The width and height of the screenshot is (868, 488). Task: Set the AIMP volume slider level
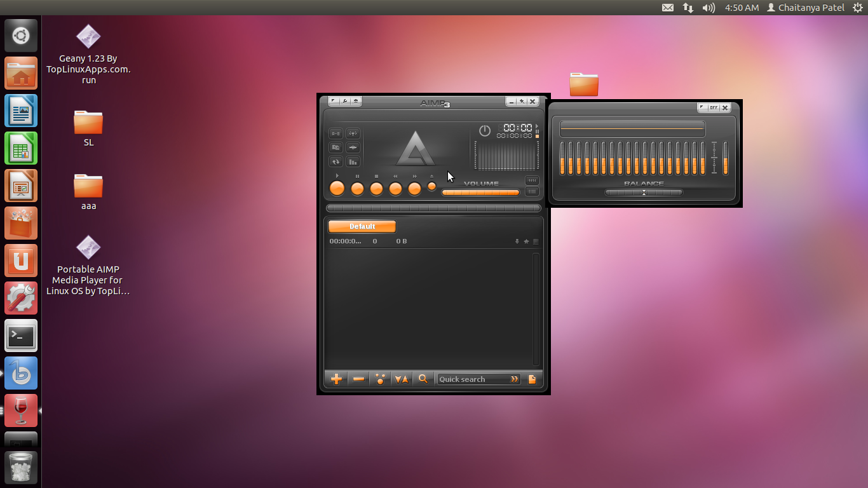(x=480, y=193)
